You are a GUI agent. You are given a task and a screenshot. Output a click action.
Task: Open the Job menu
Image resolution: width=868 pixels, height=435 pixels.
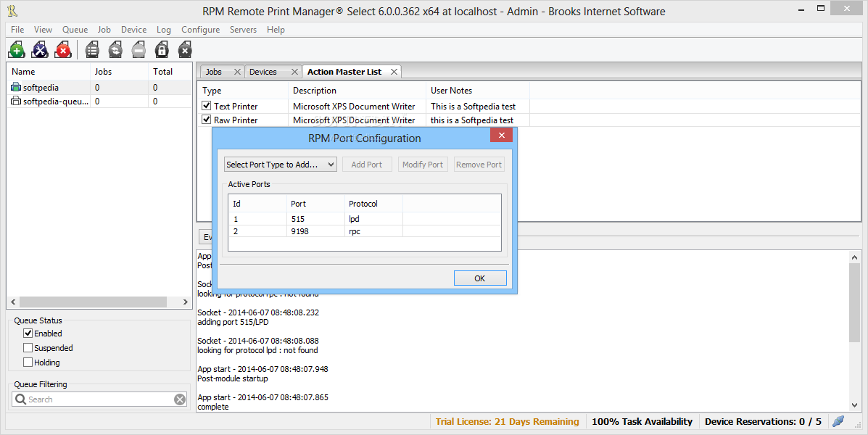click(104, 29)
